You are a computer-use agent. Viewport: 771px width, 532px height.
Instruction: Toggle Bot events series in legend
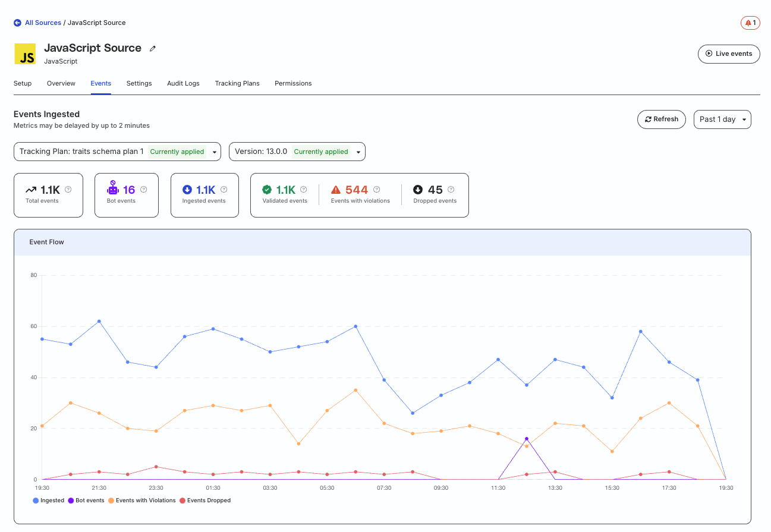[86, 500]
